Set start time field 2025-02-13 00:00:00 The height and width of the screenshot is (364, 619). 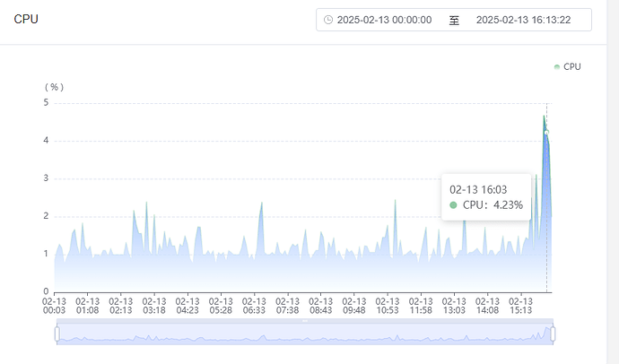coord(384,20)
